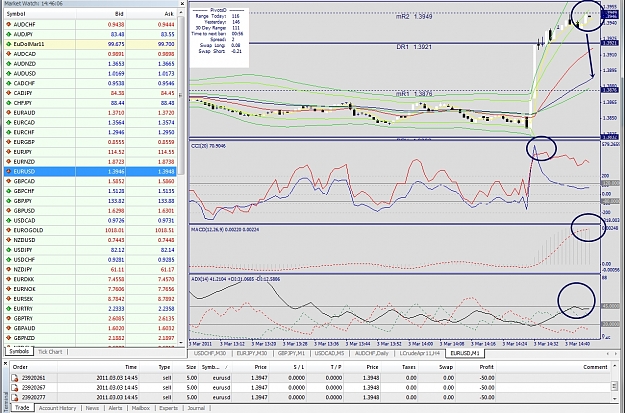The image size is (625, 413).
Task: Select the NZDUSD row in Market Watch
Action: point(90,240)
